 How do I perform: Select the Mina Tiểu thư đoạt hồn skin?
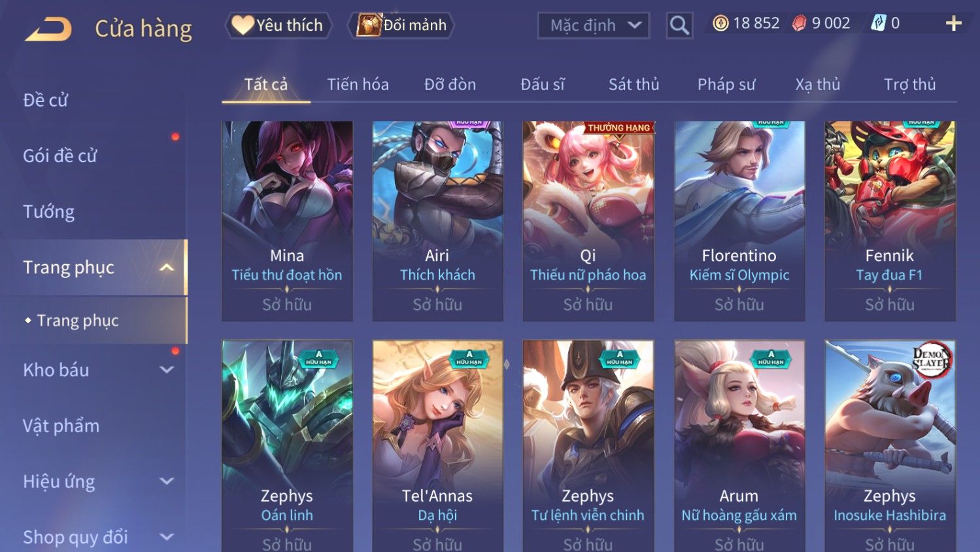point(287,221)
